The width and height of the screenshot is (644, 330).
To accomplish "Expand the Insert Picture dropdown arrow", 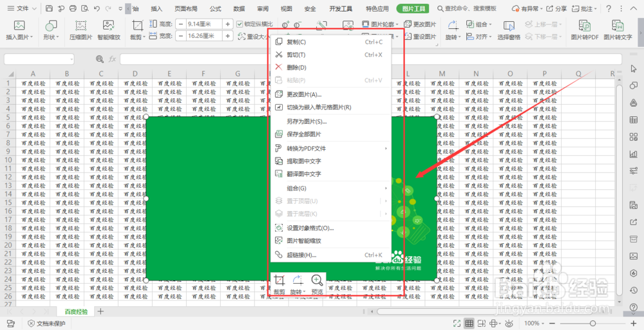I will tap(31, 37).
